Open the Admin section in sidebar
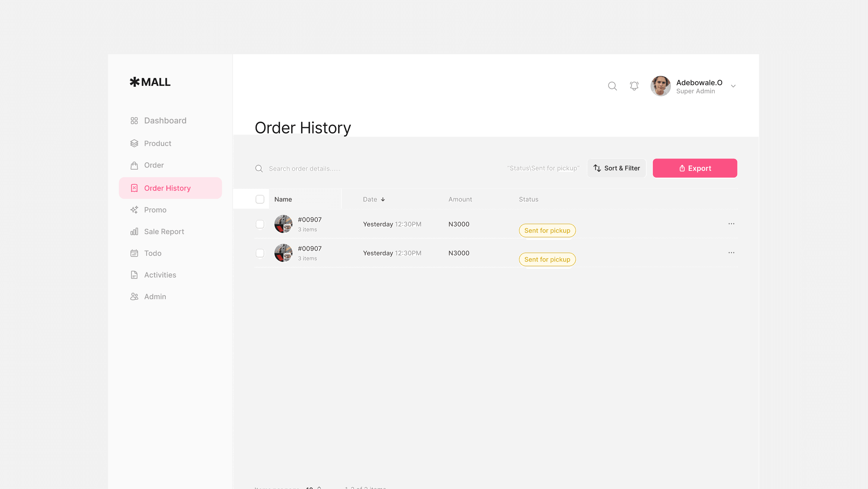Screen dimensions: 868x489 click(155, 297)
